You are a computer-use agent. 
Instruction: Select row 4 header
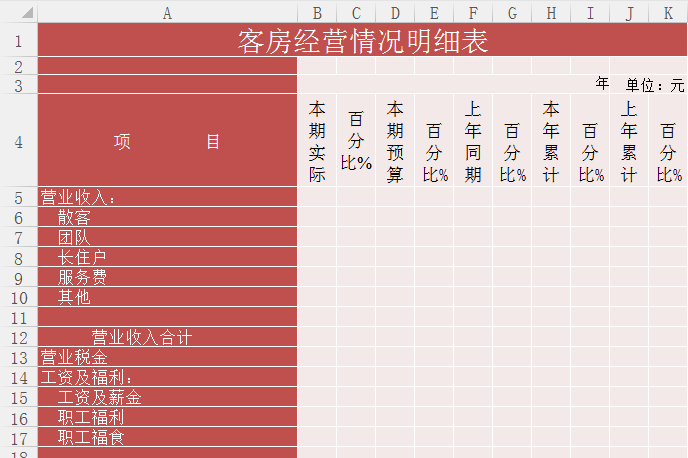coord(18,141)
